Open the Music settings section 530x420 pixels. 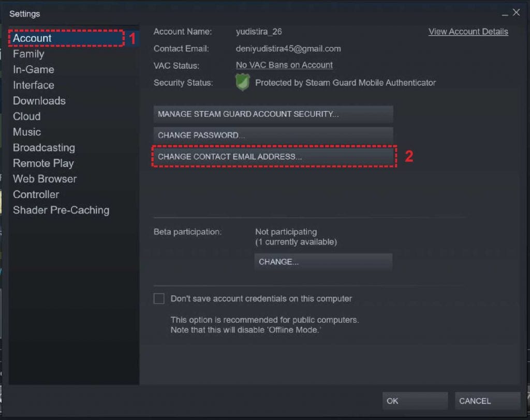point(27,132)
